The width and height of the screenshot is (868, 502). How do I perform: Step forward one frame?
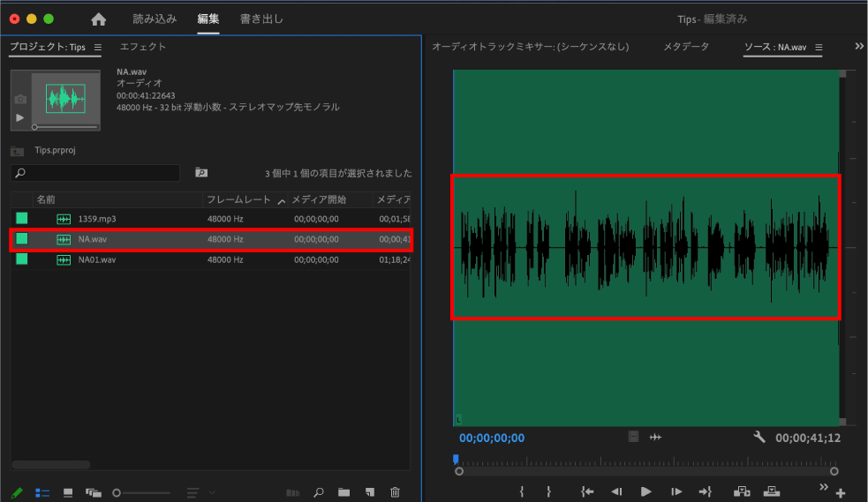tap(676, 491)
